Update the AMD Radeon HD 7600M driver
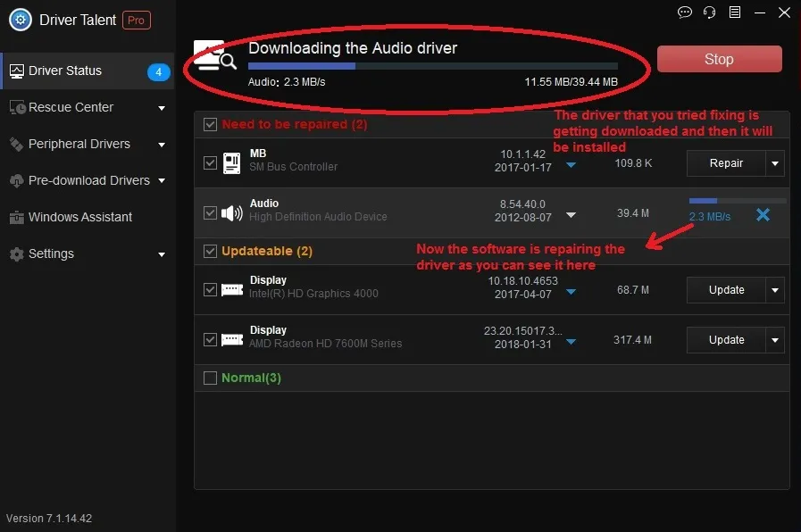The width and height of the screenshot is (801, 532). tap(726, 340)
